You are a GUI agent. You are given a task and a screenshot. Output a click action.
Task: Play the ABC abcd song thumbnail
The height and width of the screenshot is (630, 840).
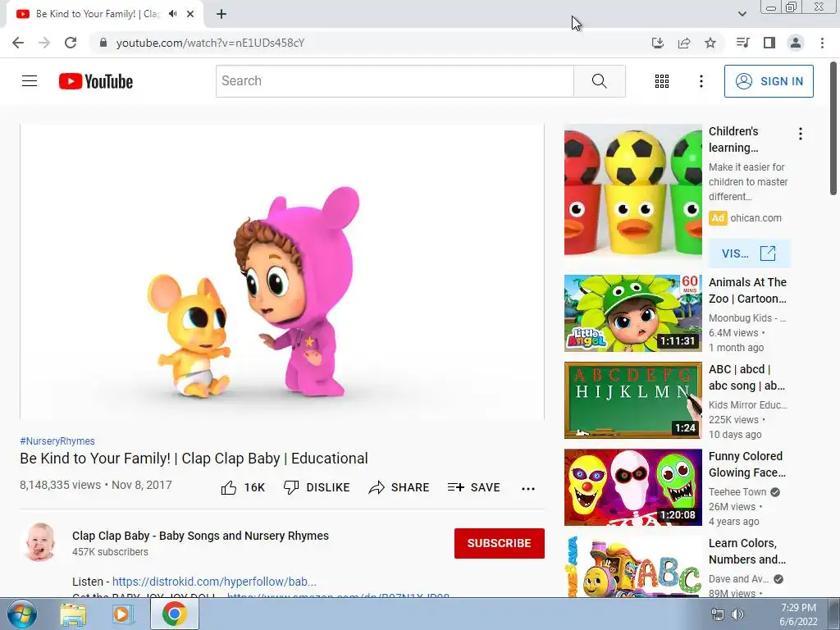tap(632, 400)
